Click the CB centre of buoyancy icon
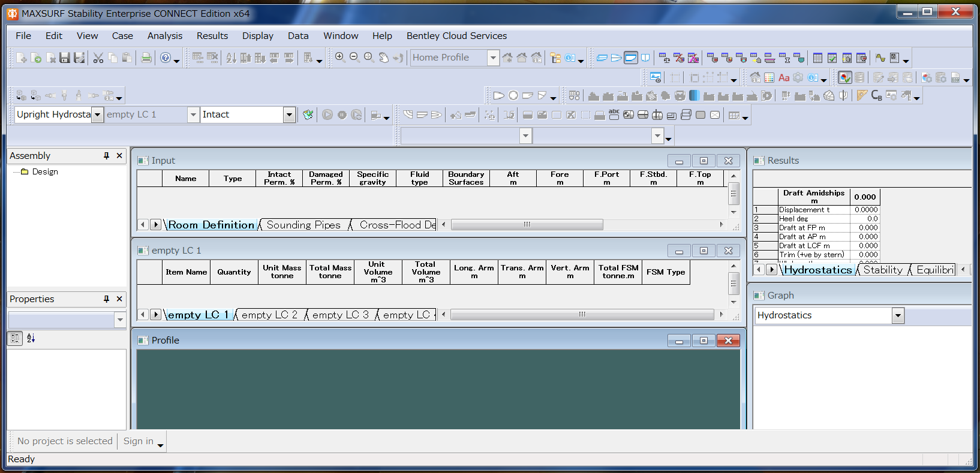This screenshot has width=980, height=473. click(x=876, y=95)
